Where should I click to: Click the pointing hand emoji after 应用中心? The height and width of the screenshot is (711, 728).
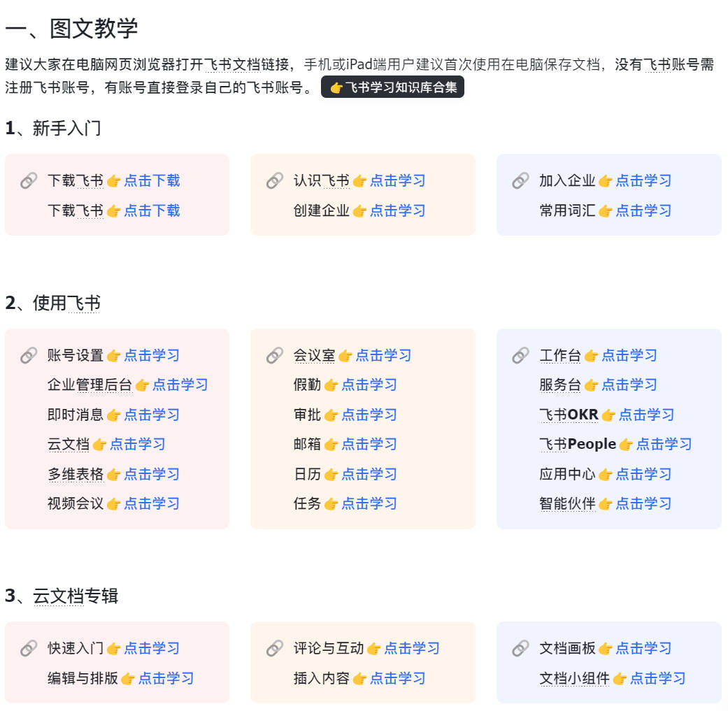click(x=606, y=474)
